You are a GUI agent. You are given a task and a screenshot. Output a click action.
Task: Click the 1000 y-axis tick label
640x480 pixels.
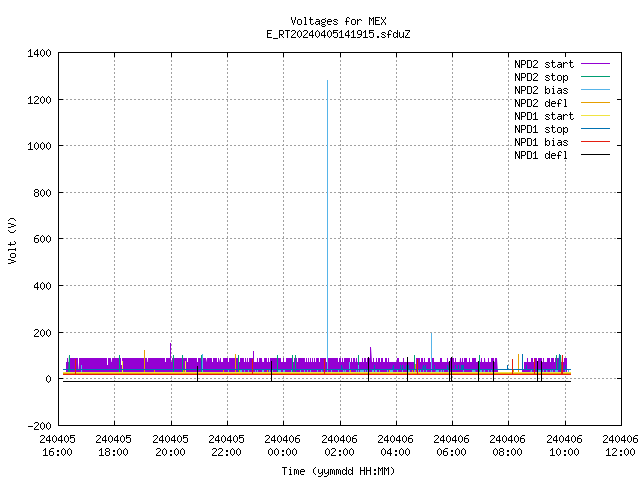(39, 146)
